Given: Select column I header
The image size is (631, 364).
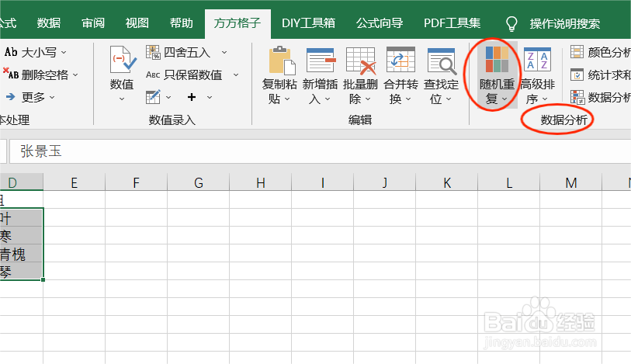Looking at the screenshot, I should point(322,182).
